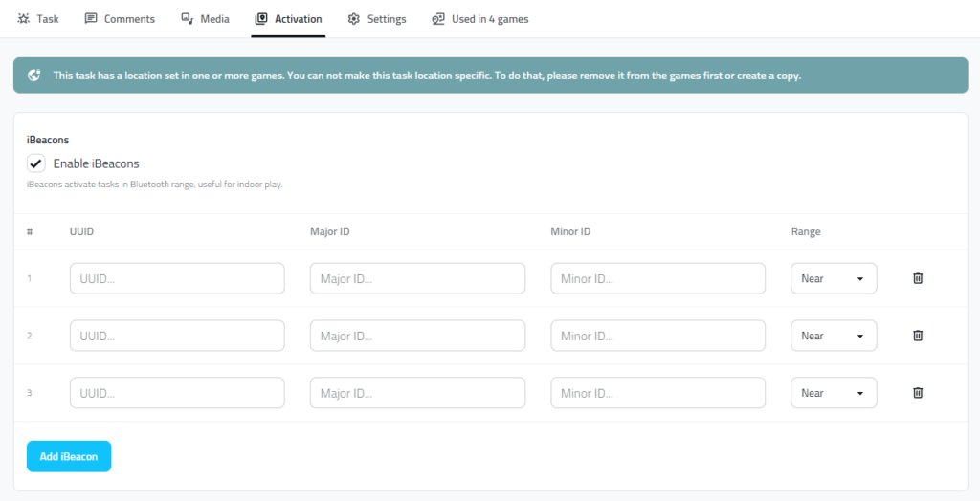View the Used in 4 games tab
The image size is (980, 501).
point(479,19)
